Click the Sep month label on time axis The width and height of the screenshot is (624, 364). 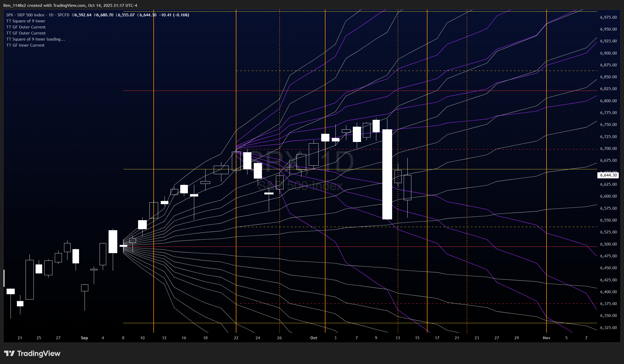tap(84, 338)
